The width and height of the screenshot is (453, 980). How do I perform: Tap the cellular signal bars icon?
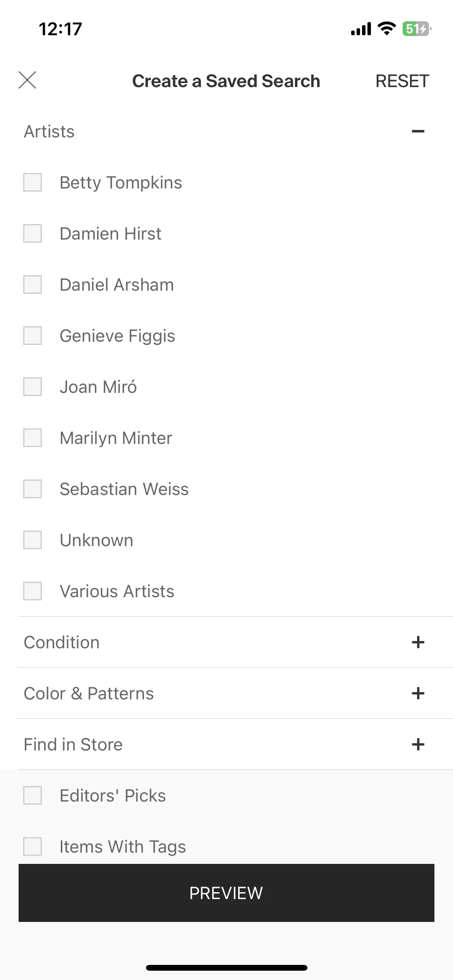click(361, 29)
